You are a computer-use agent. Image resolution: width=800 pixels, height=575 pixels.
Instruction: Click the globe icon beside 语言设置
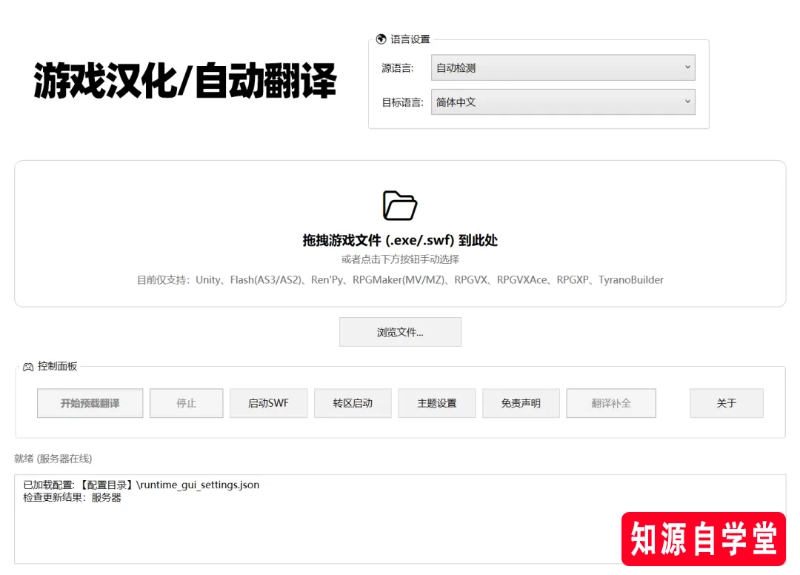coord(381,39)
